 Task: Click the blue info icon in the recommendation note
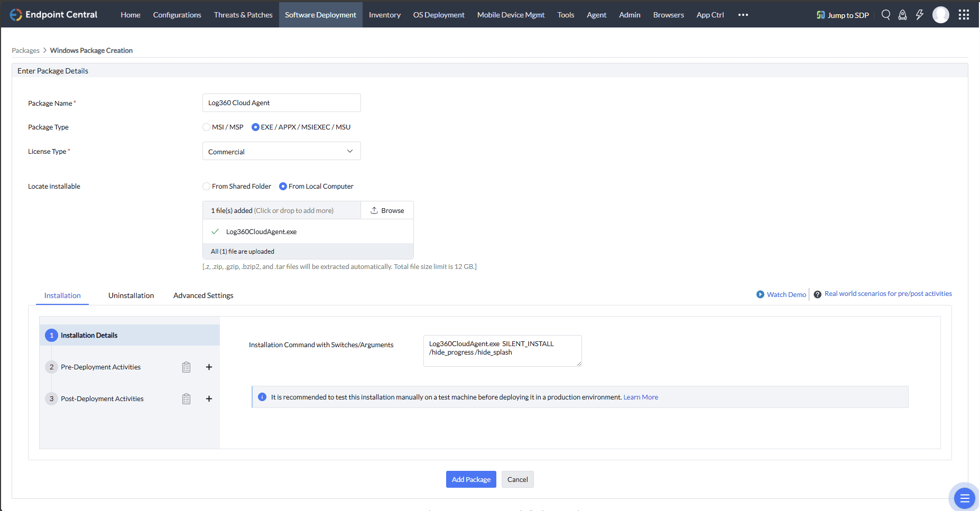pyautogui.click(x=262, y=397)
